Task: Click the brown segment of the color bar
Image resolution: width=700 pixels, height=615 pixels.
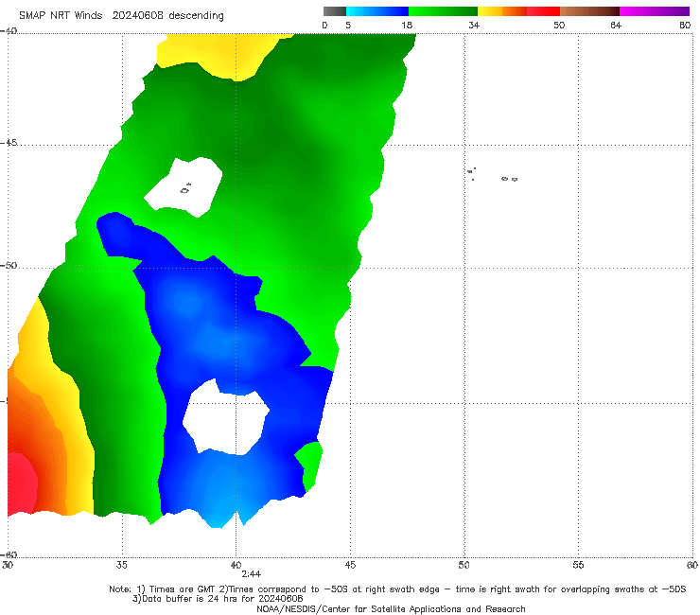Action: (x=589, y=11)
